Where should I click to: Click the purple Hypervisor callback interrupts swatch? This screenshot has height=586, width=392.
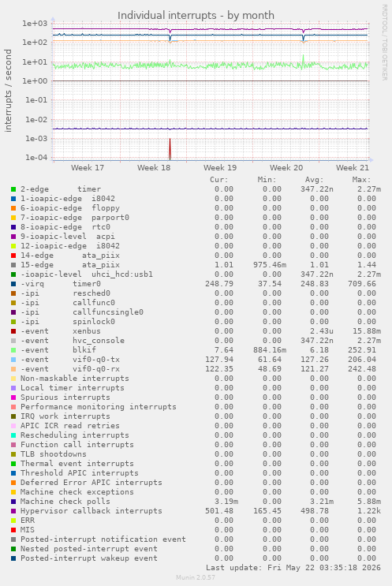pyautogui.click(x=13, y=511)
